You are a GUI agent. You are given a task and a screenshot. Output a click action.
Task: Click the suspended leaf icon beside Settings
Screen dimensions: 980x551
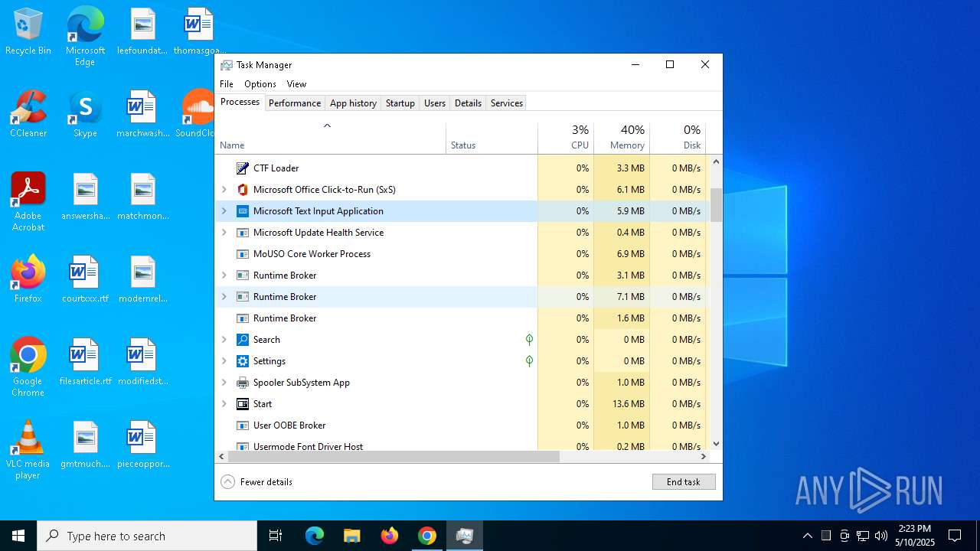coord(529,360)
